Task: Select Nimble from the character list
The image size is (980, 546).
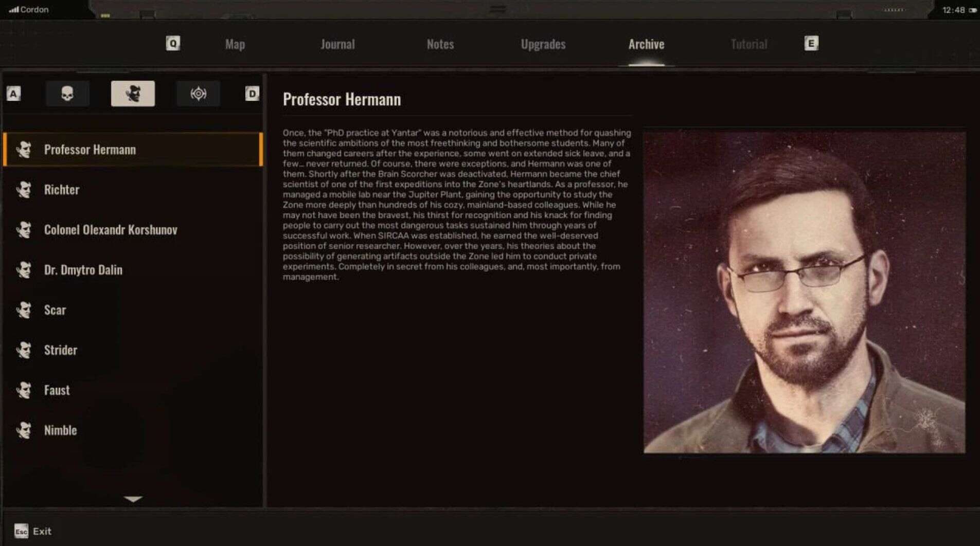Action: click(60, 430)
